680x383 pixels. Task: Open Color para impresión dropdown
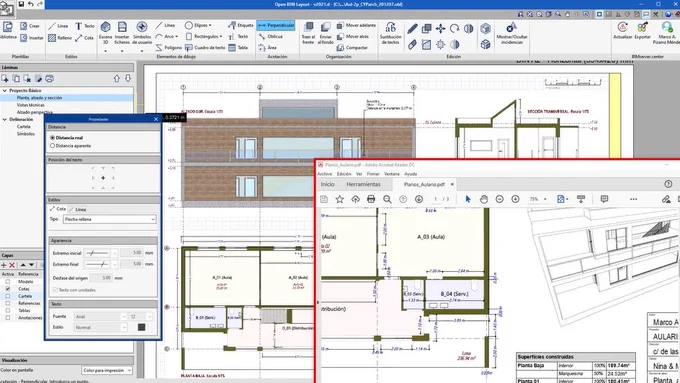107,370
